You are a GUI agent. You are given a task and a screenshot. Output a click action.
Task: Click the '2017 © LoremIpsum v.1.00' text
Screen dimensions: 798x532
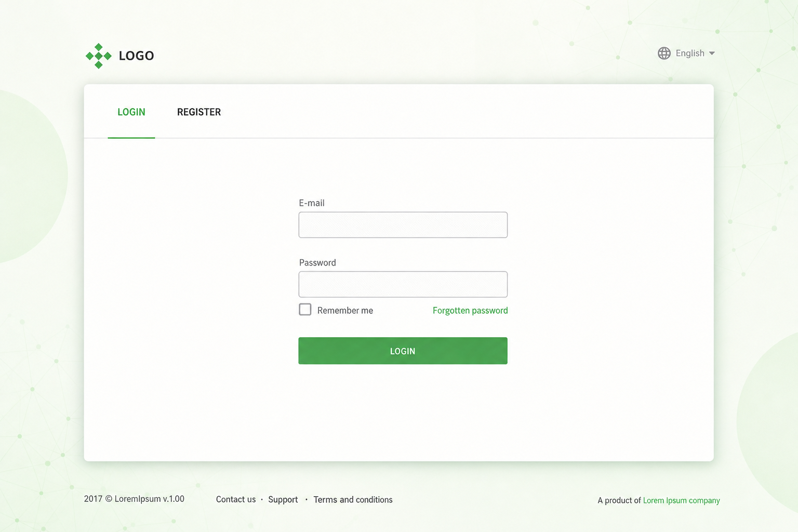[x=134, y=499]
